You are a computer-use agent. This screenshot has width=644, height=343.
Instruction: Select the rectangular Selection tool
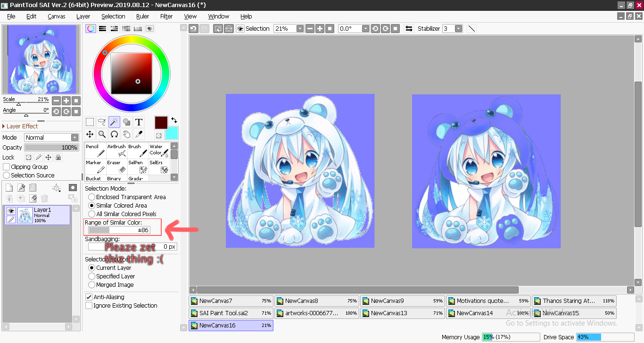point(90,122)
